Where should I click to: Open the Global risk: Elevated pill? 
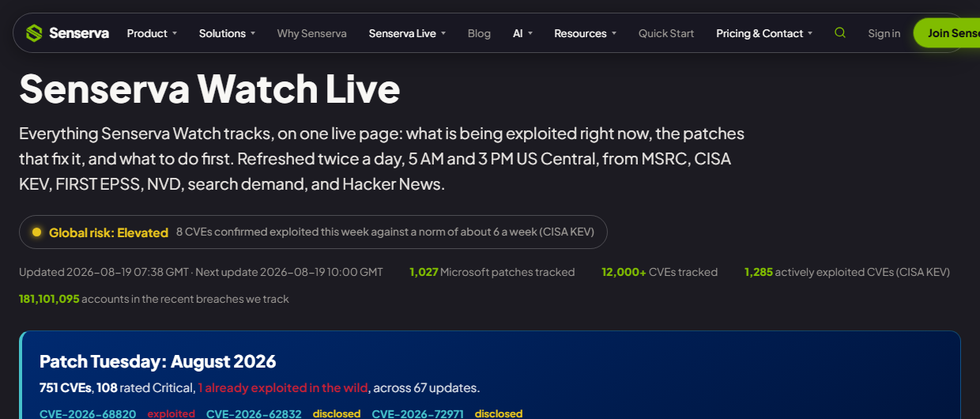pyautogui.click(x=313, y=232)
